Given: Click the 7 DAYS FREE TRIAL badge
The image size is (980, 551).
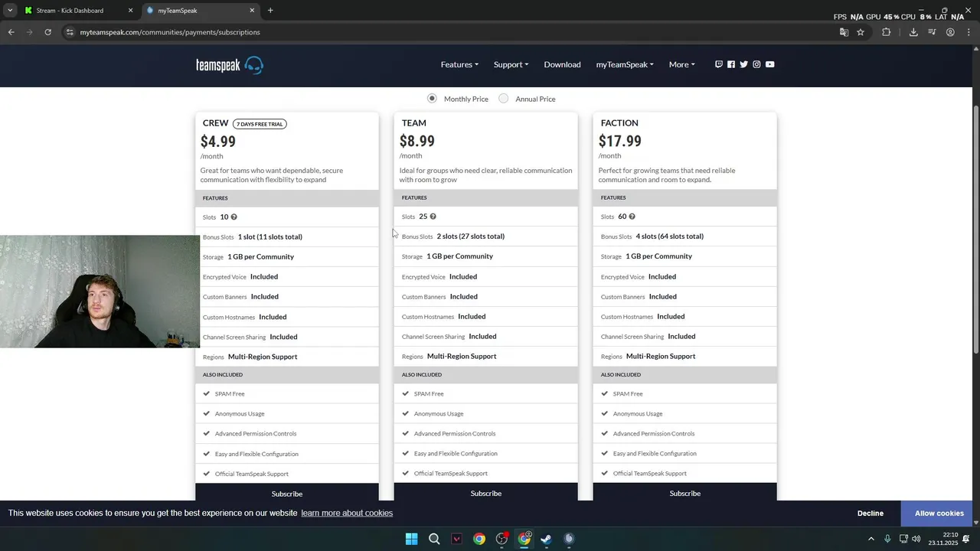Looking at the screenshot, I should (260, 124).
